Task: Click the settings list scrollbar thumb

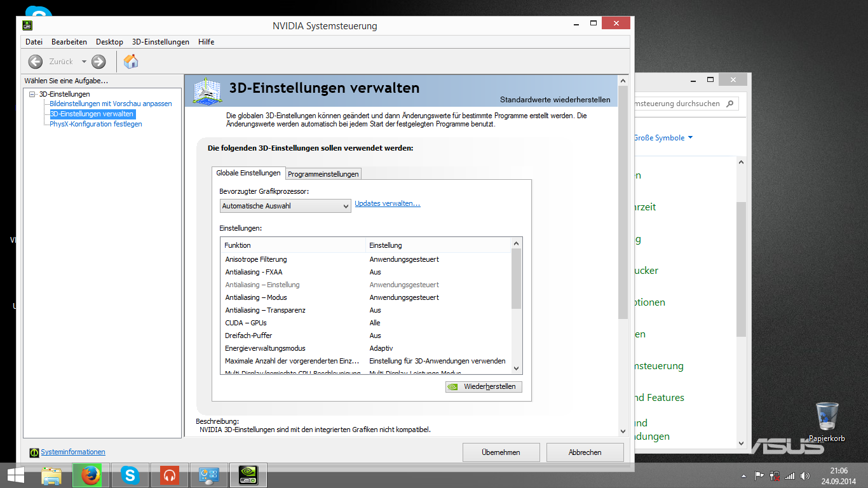Action: (517, 278)
